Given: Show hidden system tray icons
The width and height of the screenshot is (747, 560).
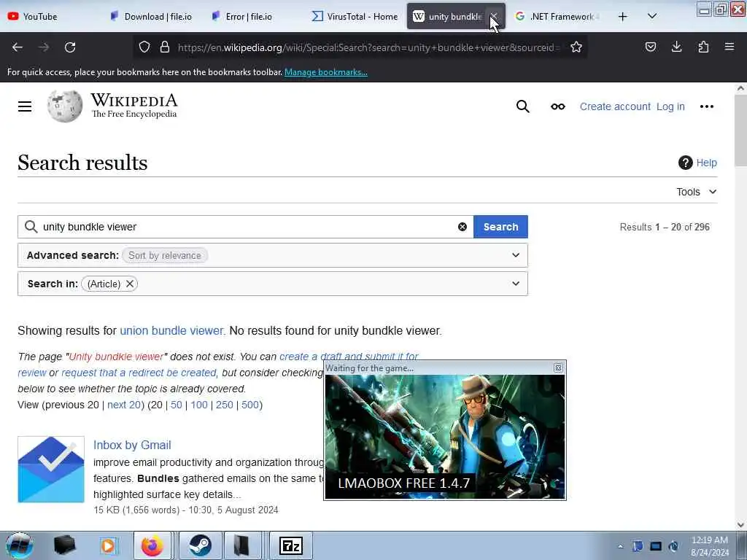Looking at the screenshot, I should tap(620, 546).
